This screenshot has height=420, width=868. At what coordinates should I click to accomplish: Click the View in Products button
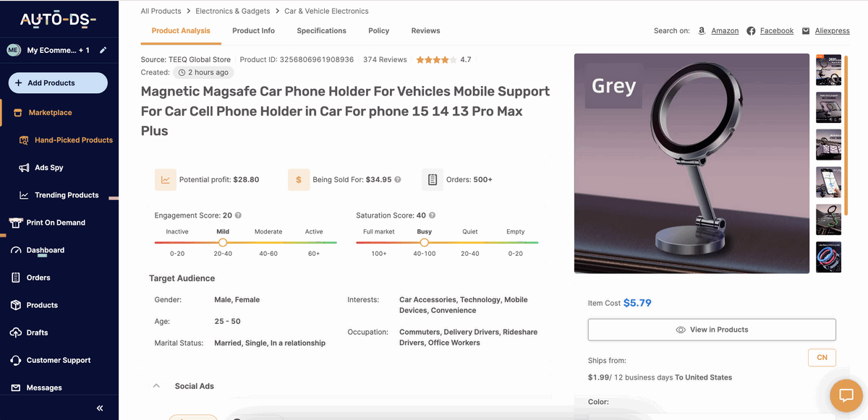[711, 329]
